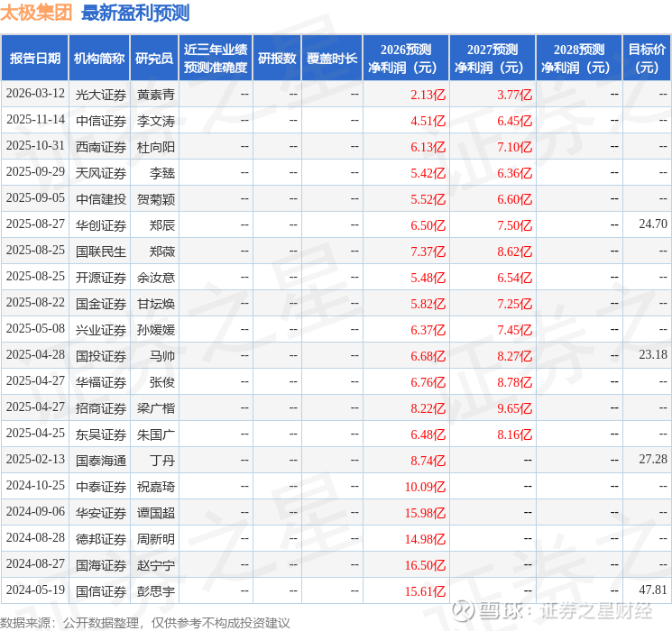Click analyst name 孙媛媛

pos(155,330)
